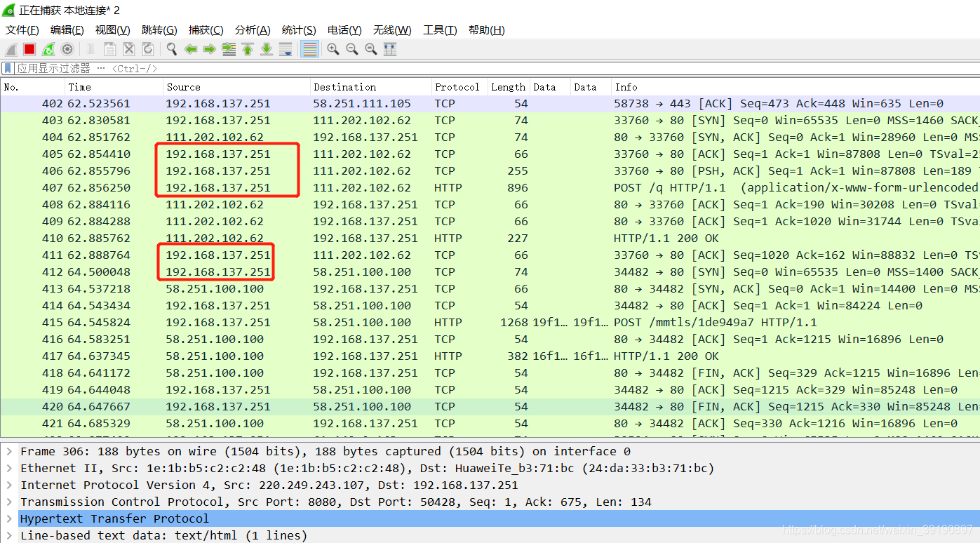Click the save capture file icon
Image resolution: width=980 pixels, height=543 pixels.
point(110,49)
